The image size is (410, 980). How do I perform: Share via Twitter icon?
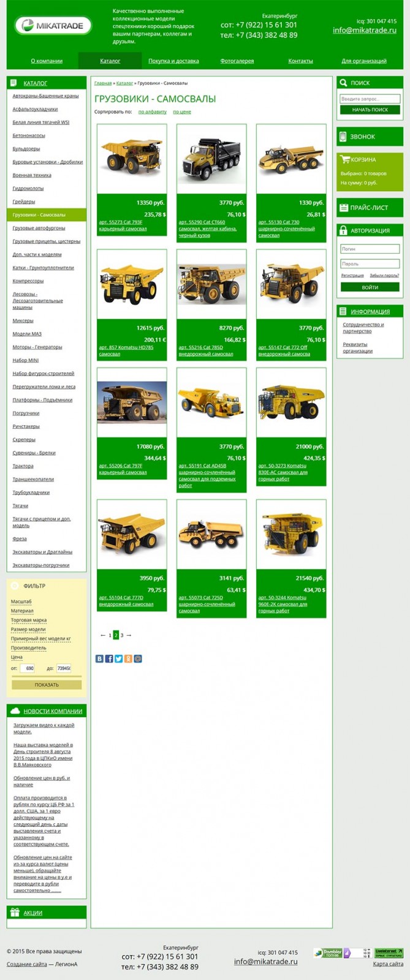tap(119, 658)
